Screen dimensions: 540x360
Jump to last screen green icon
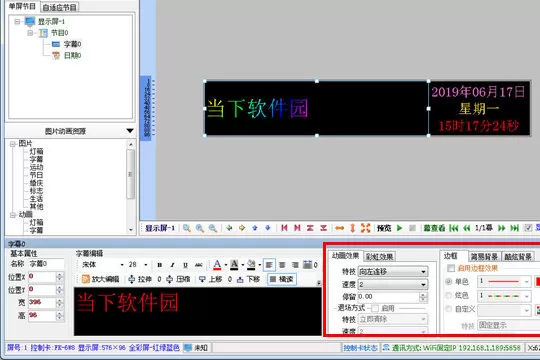(515, 228)
